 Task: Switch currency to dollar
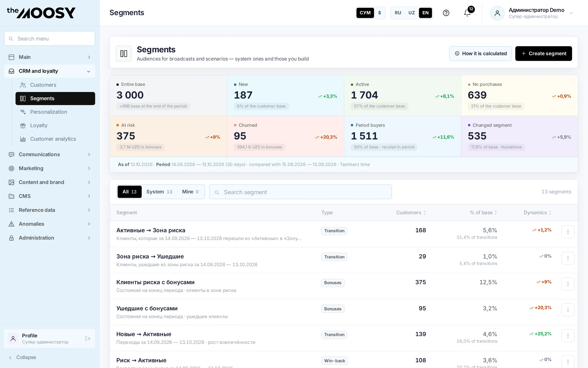tap(380, 13)
